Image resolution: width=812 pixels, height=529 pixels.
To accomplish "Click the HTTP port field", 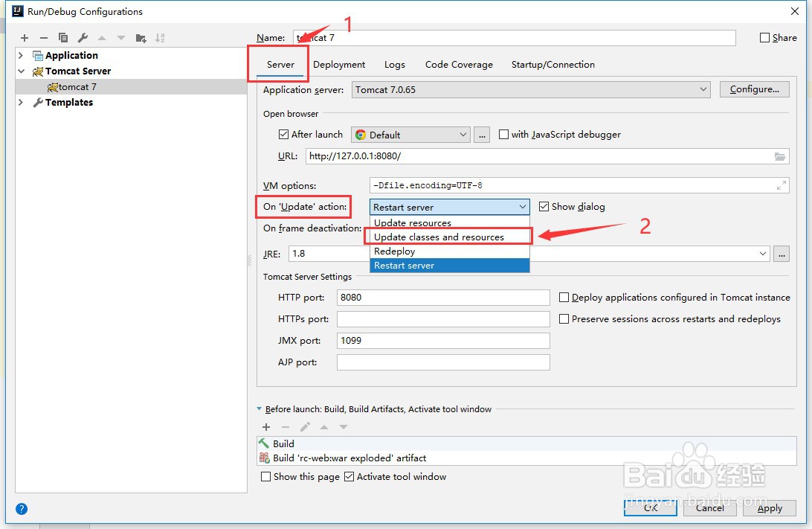I will tap(443, 298).
